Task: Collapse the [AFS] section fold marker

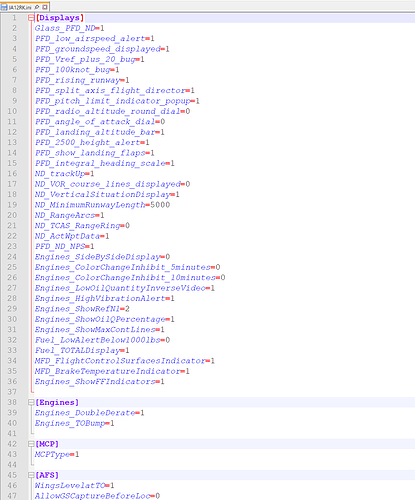Action: 31,475
